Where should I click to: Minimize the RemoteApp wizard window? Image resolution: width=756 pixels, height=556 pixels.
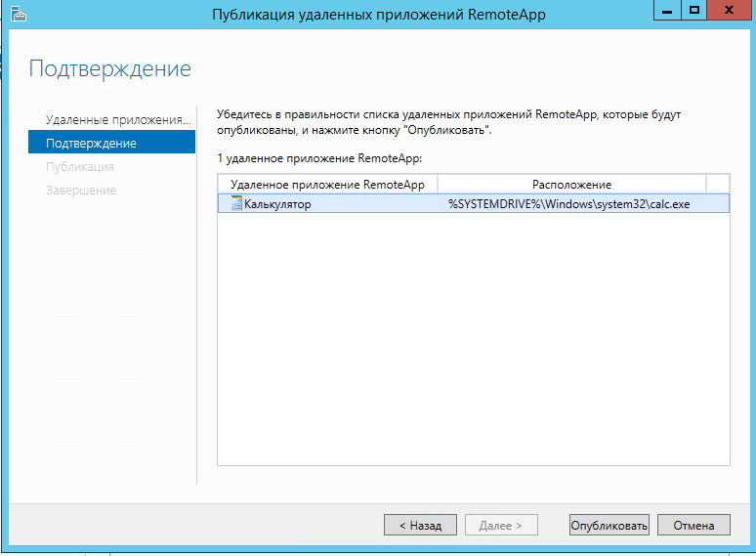(667, 10)
